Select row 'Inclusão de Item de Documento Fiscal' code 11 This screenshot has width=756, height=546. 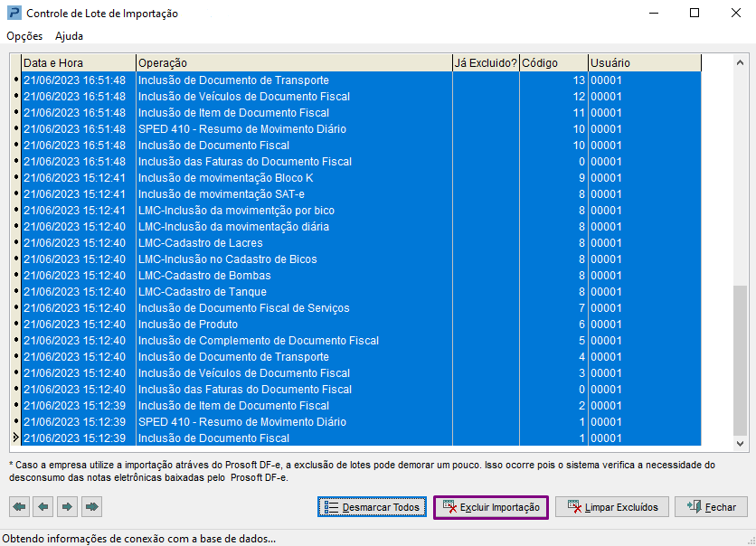coord(361,113)
